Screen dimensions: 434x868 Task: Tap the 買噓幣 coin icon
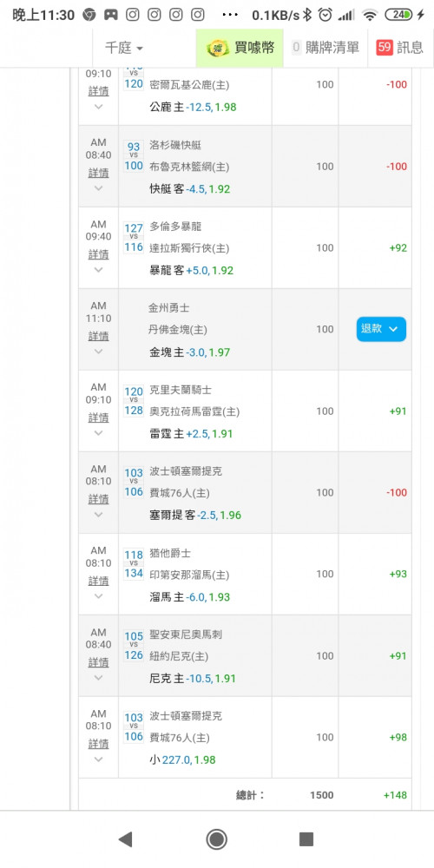pos(217,49)
